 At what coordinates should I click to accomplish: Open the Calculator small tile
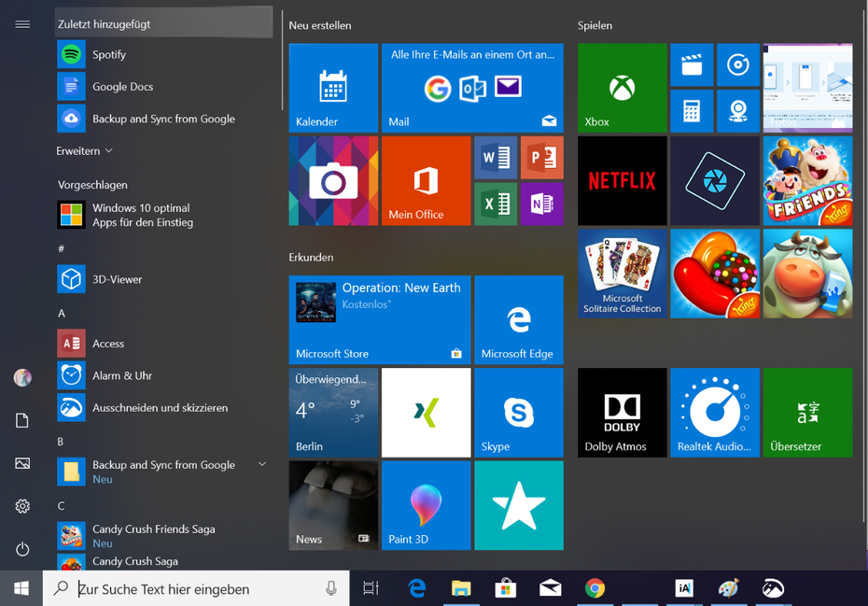click(692, 111)
